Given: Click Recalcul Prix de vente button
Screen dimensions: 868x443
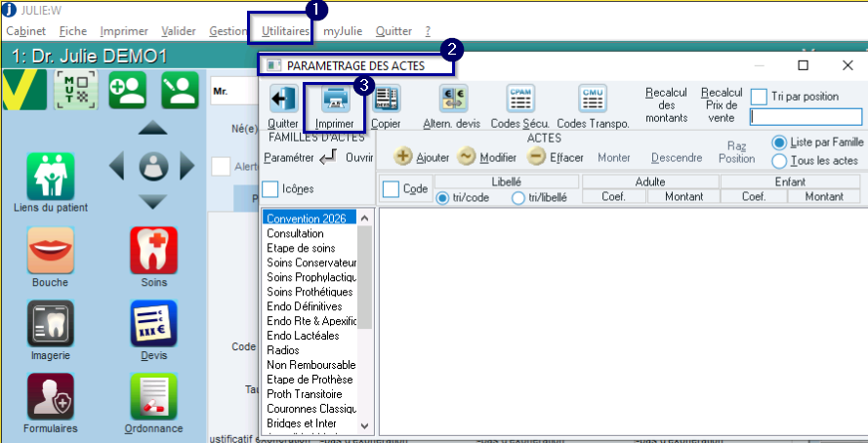Looking at the screenshot, I should tap(722, 105).
